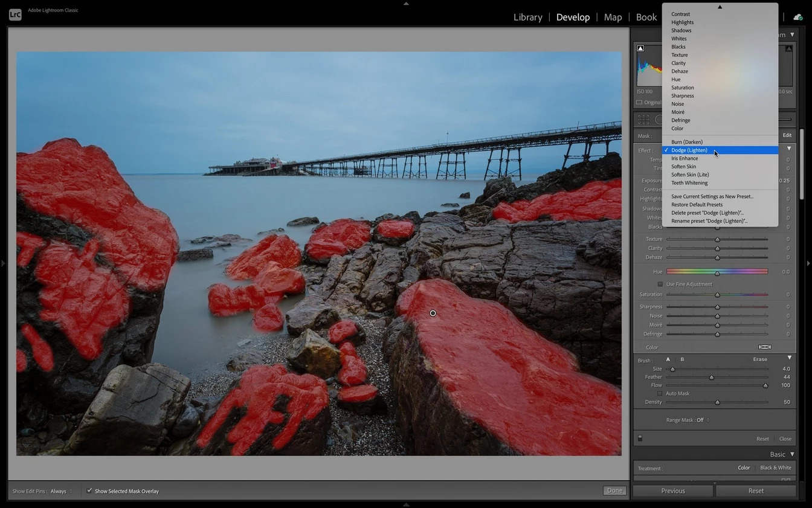
Task: Enable Use Fine Adjustment checkbox
Action: tap(660, 284)
